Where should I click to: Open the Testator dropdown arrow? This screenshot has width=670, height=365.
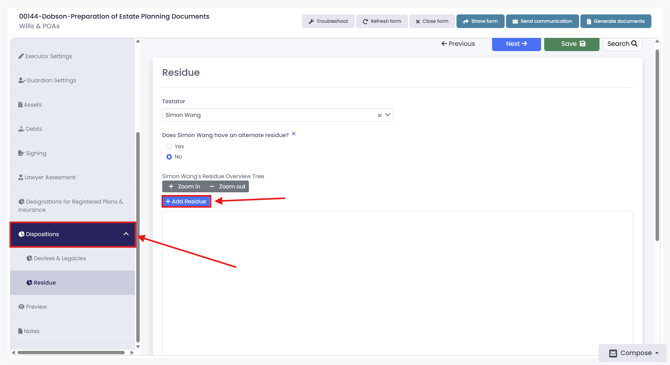point(388,115)
